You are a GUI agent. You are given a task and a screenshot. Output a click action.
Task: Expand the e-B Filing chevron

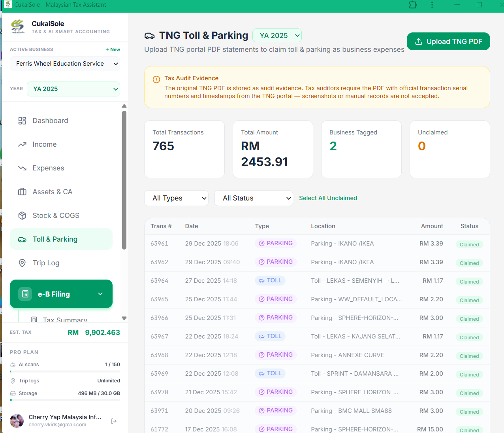(100, 294)
